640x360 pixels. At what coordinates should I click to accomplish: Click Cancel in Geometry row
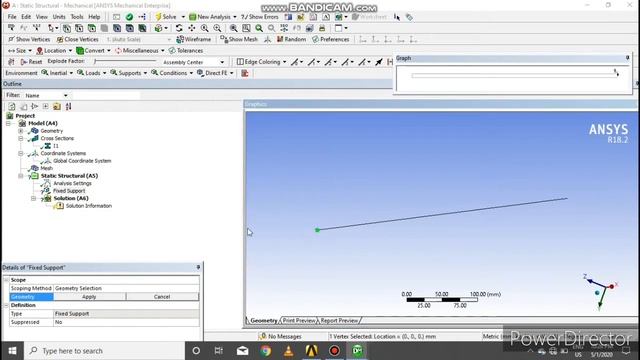coord(162,297)
